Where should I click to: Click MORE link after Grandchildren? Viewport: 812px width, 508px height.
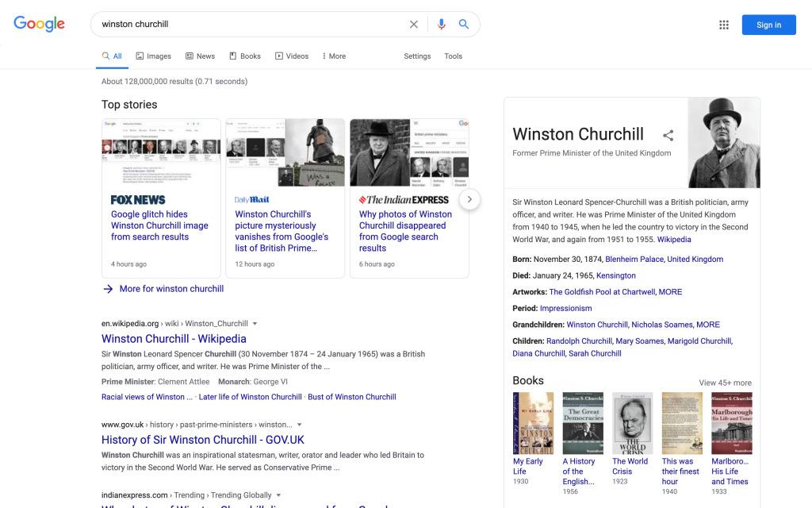(x=708, y=325)
